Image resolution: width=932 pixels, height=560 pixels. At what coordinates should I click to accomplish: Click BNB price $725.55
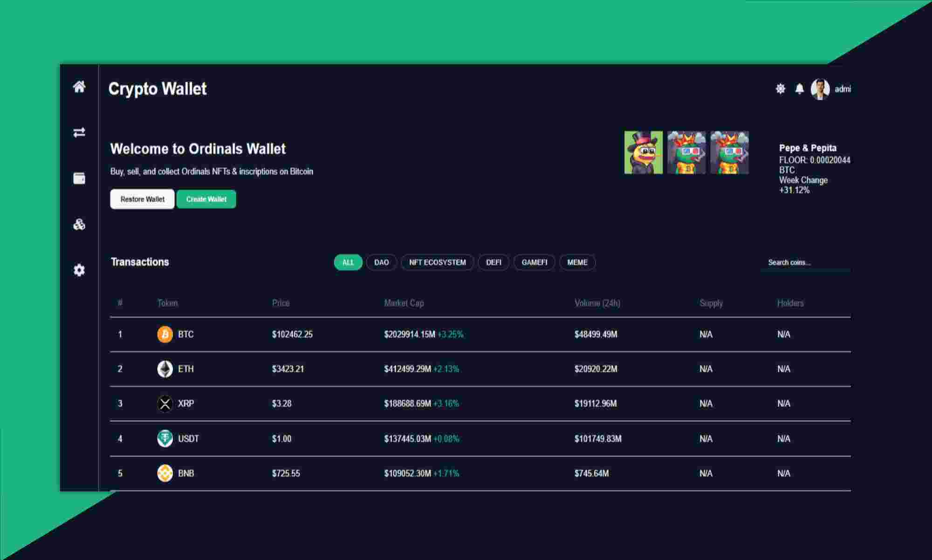click(x=286, y=473)
